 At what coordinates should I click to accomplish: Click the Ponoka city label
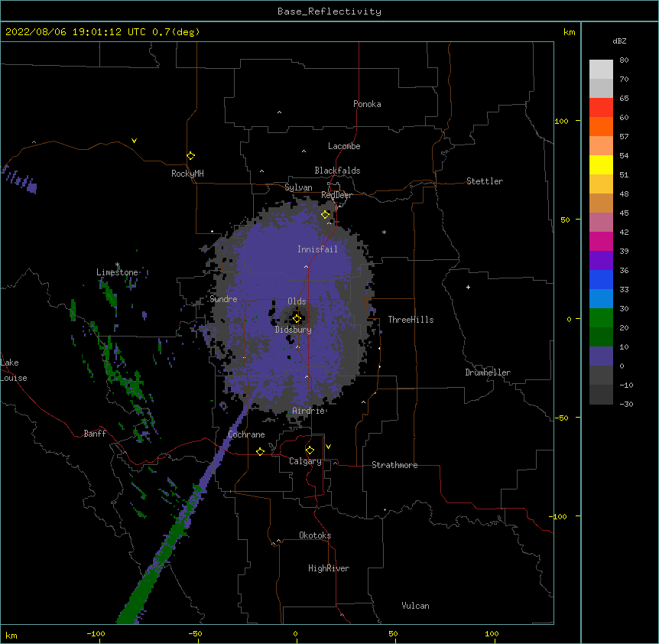point(367,104)
